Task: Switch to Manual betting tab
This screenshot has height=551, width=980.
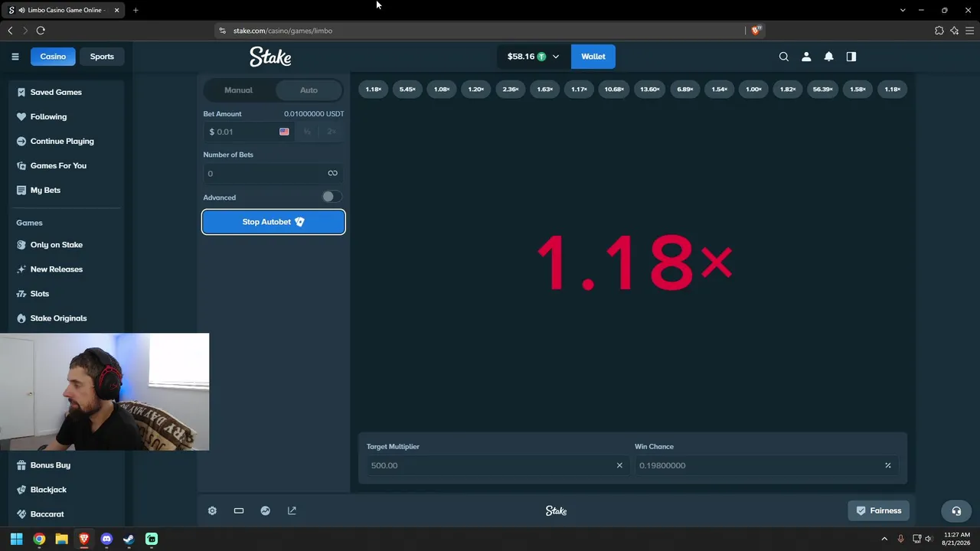Action: [x=238, y=90]
